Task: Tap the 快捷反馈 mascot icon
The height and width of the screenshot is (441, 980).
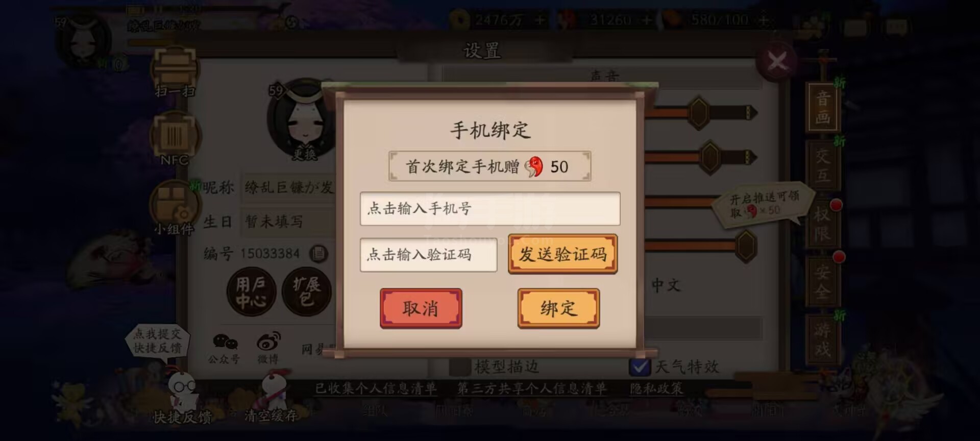Action: pyautogui.click(x=183, y=399)
